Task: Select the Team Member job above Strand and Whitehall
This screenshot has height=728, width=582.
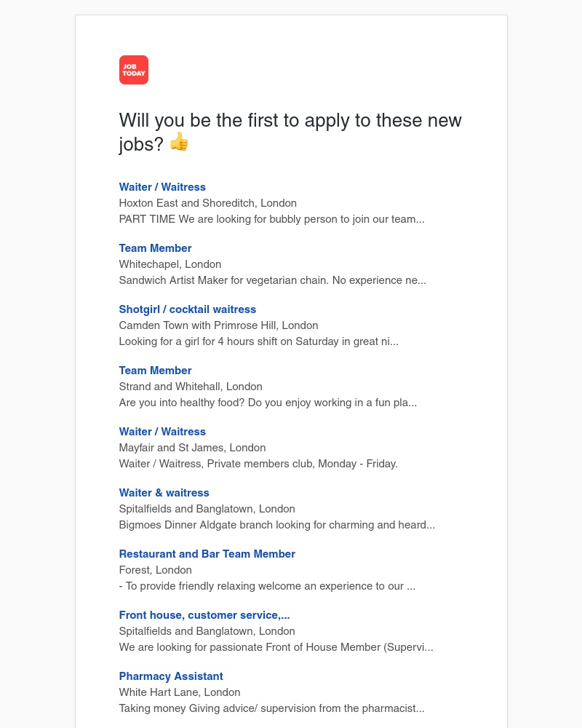Action: (155, 371)
